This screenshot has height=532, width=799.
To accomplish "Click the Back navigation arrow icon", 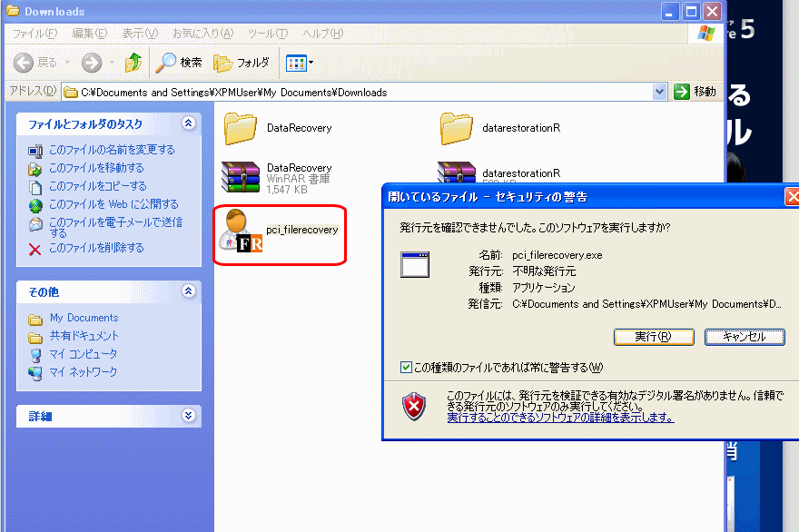I will [25, 63].
